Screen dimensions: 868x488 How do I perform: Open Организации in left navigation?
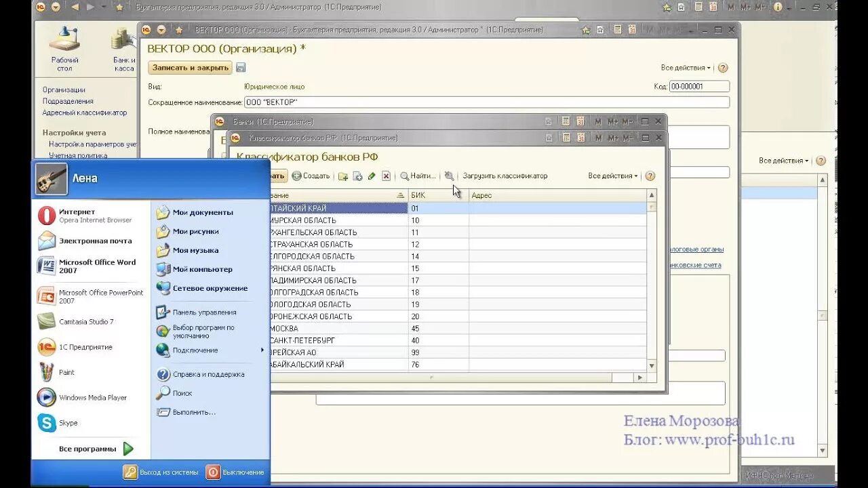[64, 89]
